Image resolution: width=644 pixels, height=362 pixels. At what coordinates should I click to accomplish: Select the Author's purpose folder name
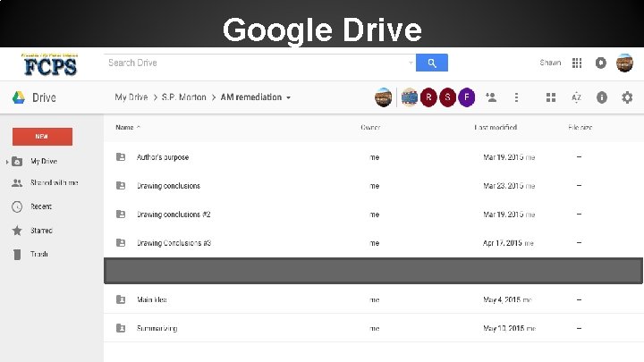[163, 157]
